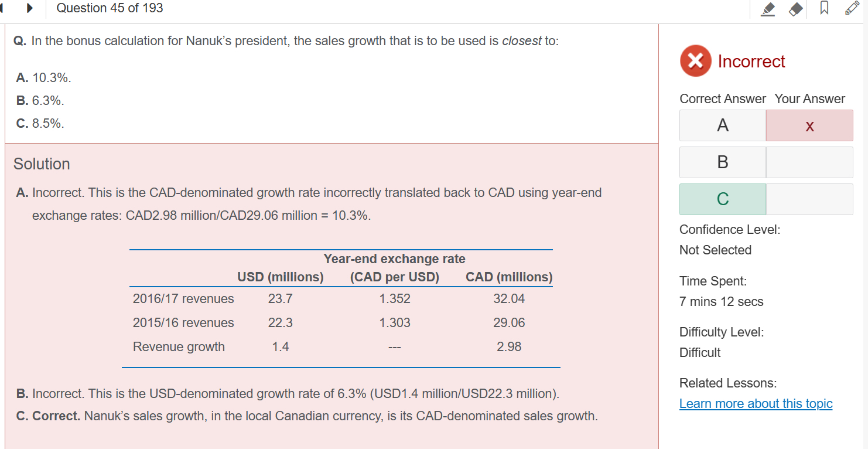
Task: Activate the highlighter tool
Action: click(769, 9)
